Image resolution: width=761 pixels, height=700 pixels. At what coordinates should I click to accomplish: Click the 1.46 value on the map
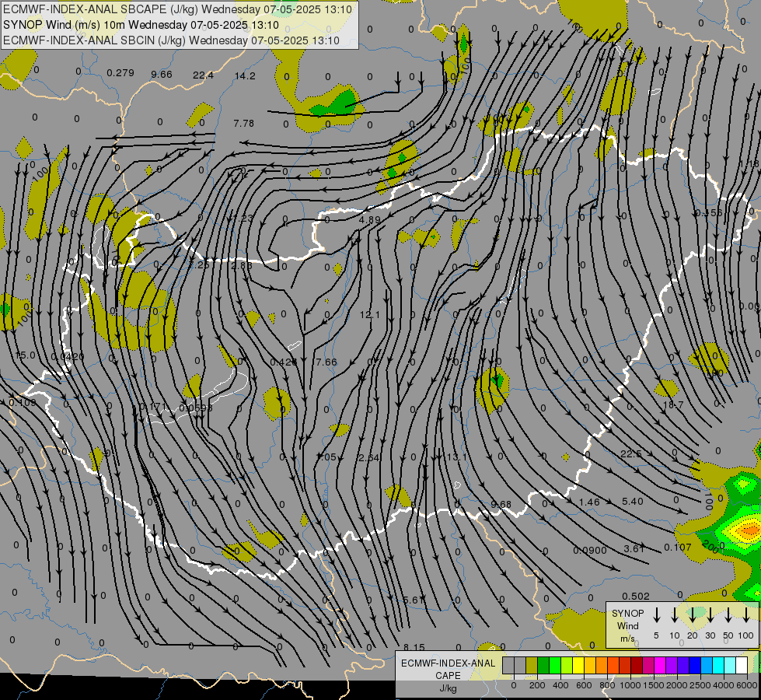click(589, 502)
